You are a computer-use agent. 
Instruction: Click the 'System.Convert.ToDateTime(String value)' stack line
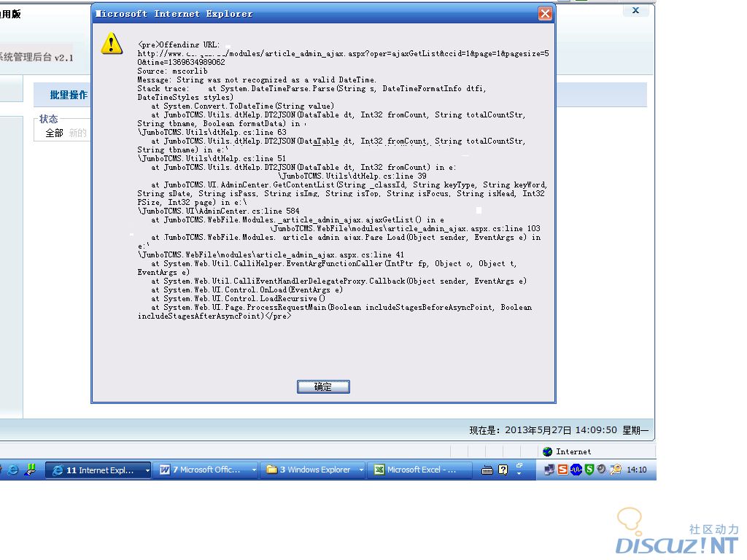click(x=243, y=106)
